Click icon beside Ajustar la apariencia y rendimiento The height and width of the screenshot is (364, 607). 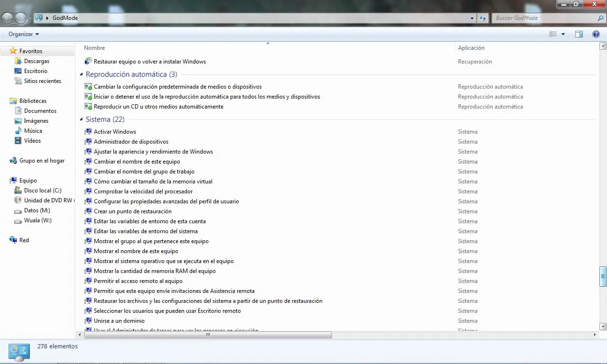pyautogui.click(x=88, y=152)
